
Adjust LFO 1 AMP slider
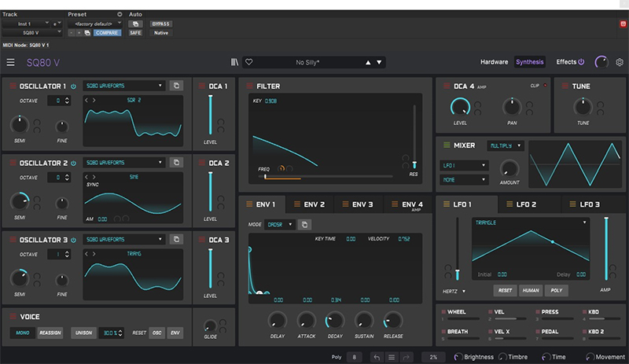click(606, 248)
